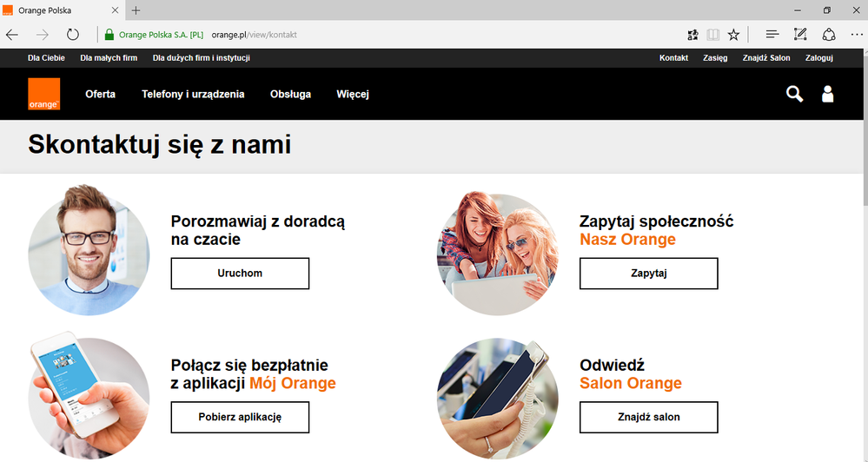
Task: Toggle Reading view book icon
Action: 713,35
